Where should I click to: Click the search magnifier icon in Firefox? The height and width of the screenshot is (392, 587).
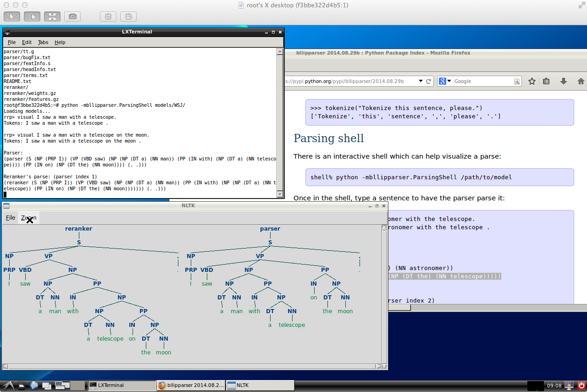pyautogui.click(x=517, y=81)
